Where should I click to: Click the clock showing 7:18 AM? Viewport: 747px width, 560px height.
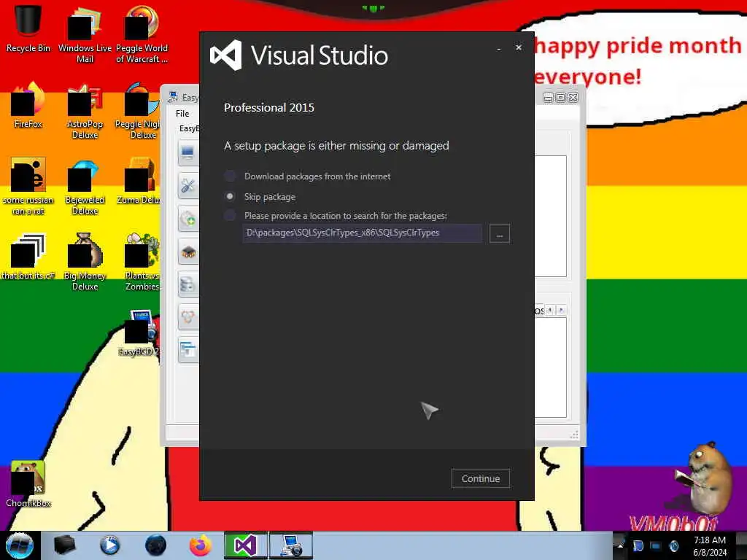coord(709,546)
